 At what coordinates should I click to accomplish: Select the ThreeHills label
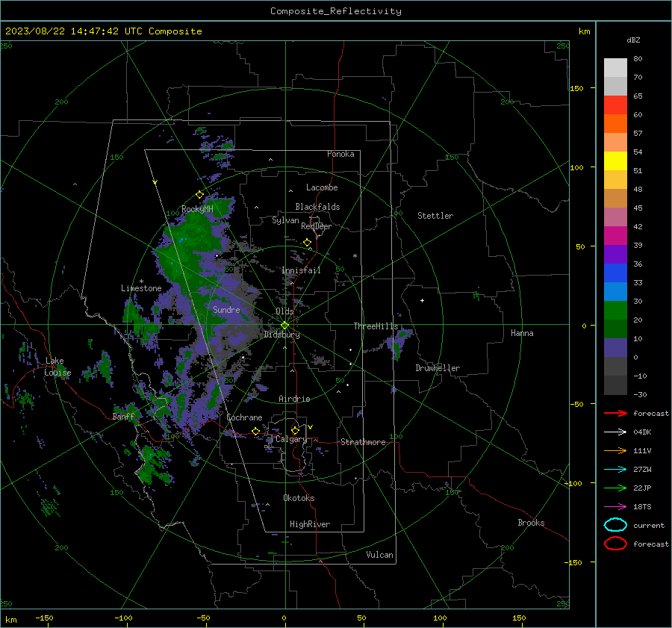pos(376,326)
